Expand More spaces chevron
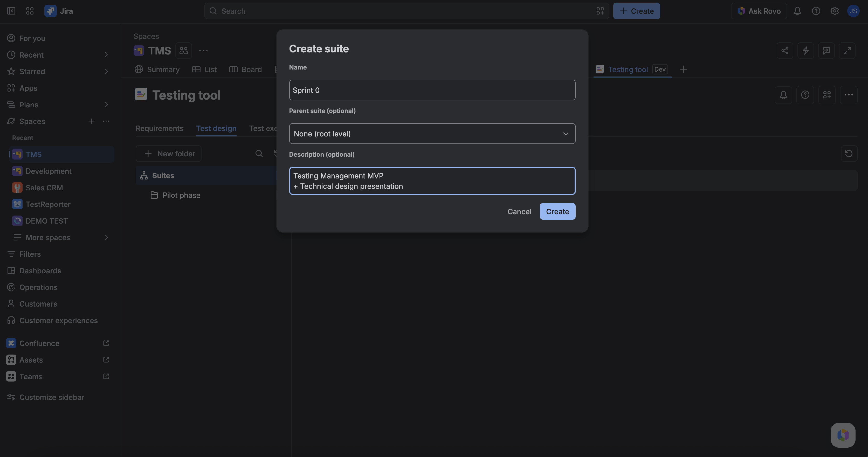 tap(106, 237)
